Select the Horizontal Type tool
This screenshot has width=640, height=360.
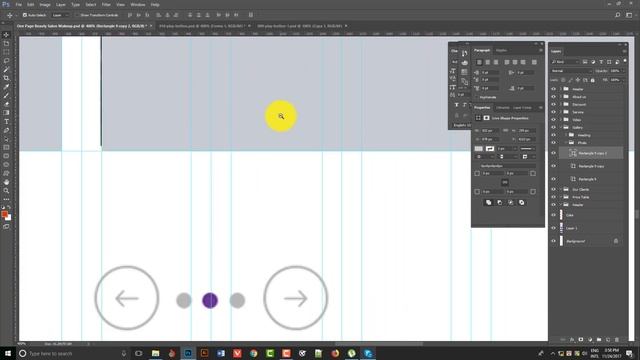click(6, 122)
